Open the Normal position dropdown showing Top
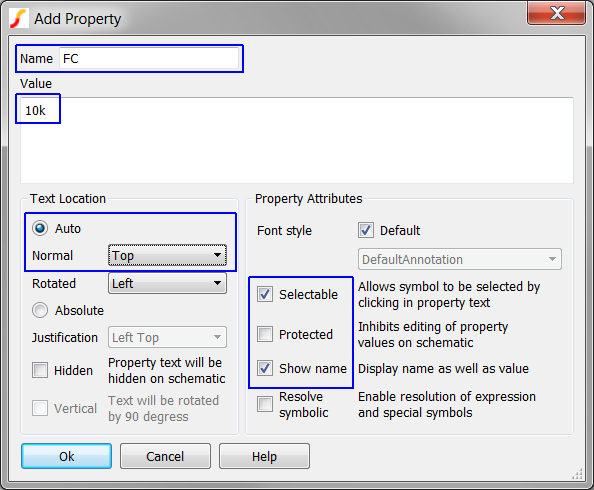 (167, 255)
